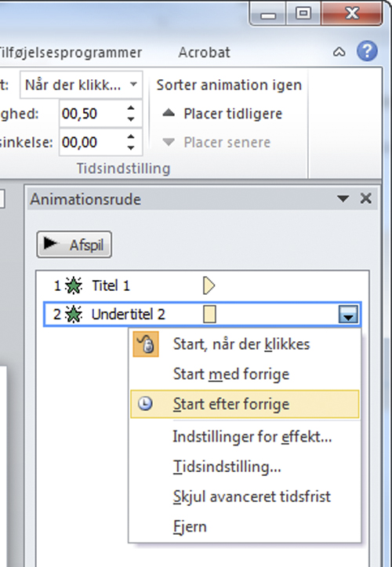Click the clock icon beside Start efter forrige
This screenshot has height=567, width=392.
click(145, 404)
